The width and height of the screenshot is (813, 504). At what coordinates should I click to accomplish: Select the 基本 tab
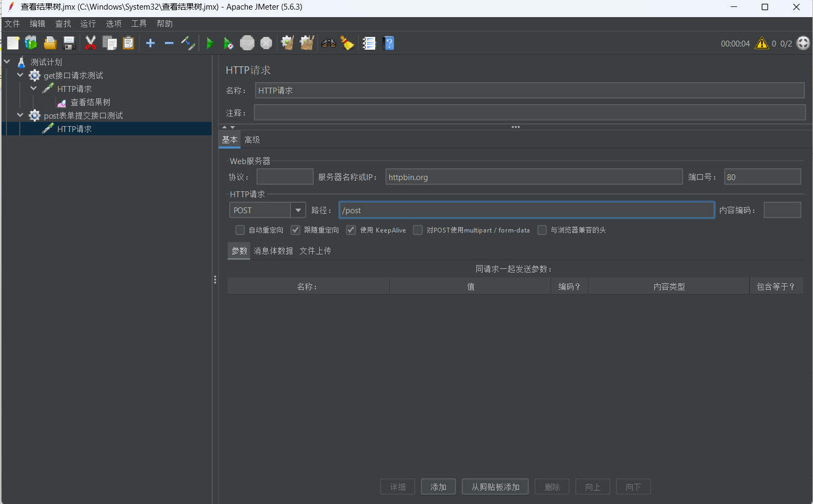click(x=230, y=139)
